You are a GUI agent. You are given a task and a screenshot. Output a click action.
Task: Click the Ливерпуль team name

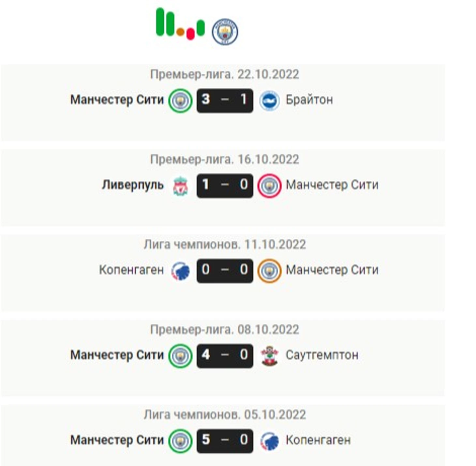pyautogui.click(x=133, y=185)
